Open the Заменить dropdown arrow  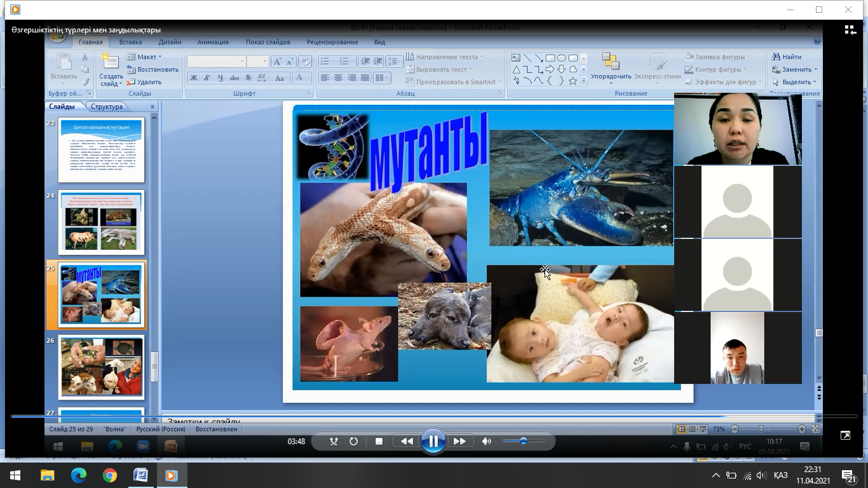pos(815,70)
